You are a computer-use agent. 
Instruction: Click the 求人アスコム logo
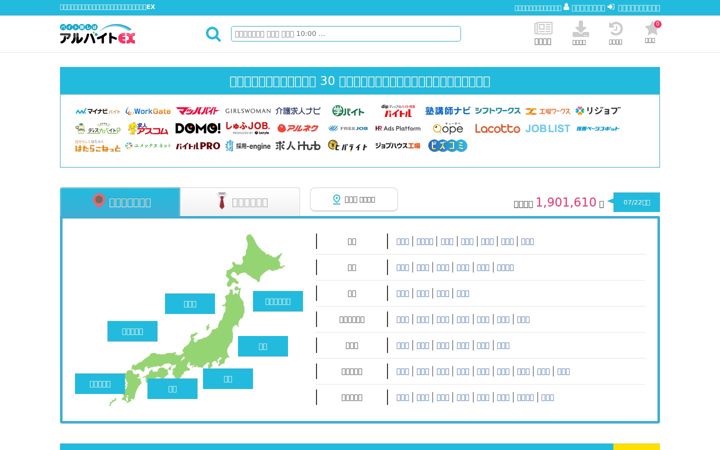(148, 129)
